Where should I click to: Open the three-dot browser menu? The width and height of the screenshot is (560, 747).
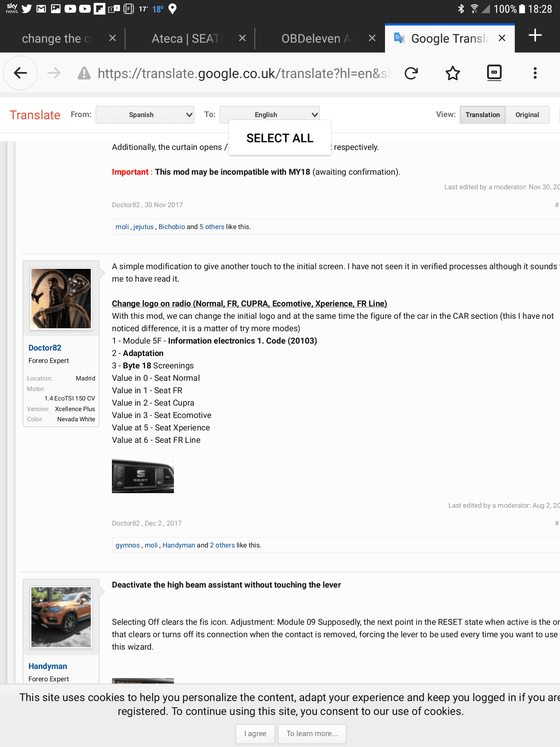coord(535,73)
